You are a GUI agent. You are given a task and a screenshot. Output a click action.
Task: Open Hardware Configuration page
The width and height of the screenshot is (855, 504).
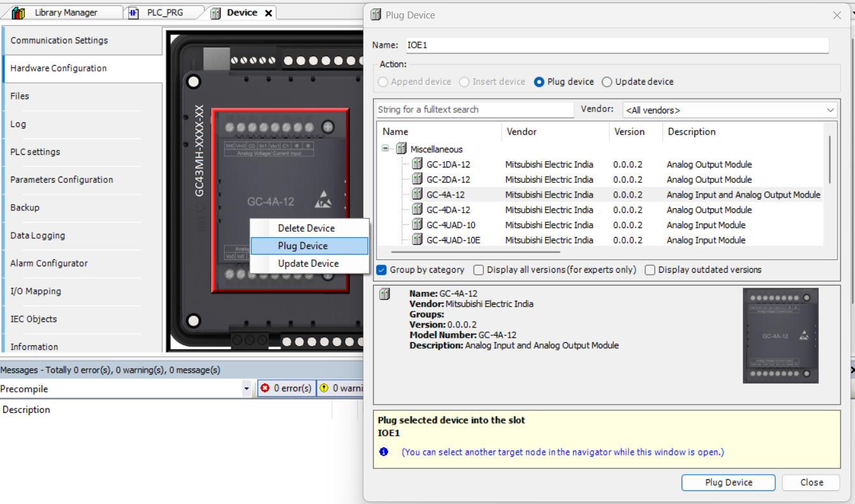83,68
